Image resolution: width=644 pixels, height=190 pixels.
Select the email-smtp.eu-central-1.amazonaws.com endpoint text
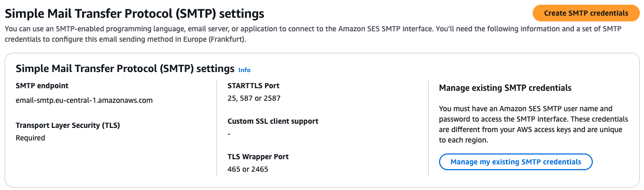84,100
